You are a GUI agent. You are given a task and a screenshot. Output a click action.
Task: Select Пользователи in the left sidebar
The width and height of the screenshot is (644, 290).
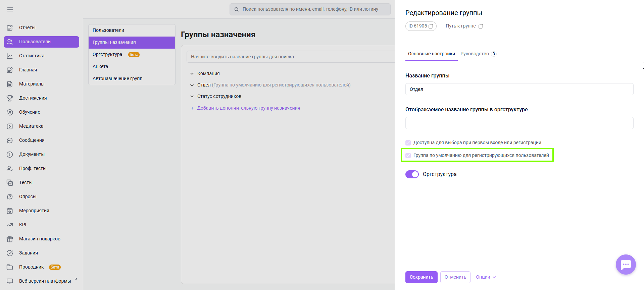[x=41, y=42]
